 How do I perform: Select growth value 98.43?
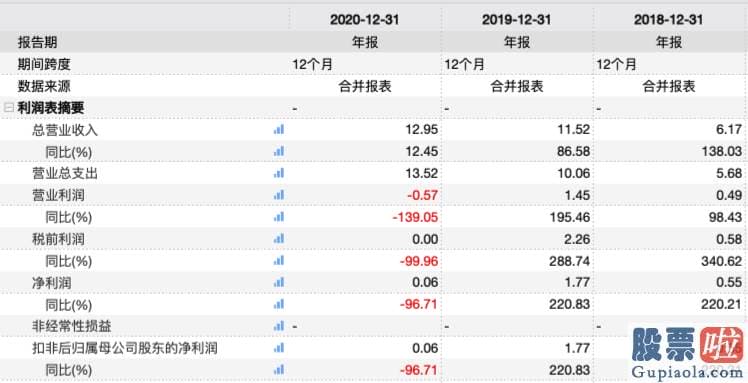pyautogui.click(x=725, y=217)
